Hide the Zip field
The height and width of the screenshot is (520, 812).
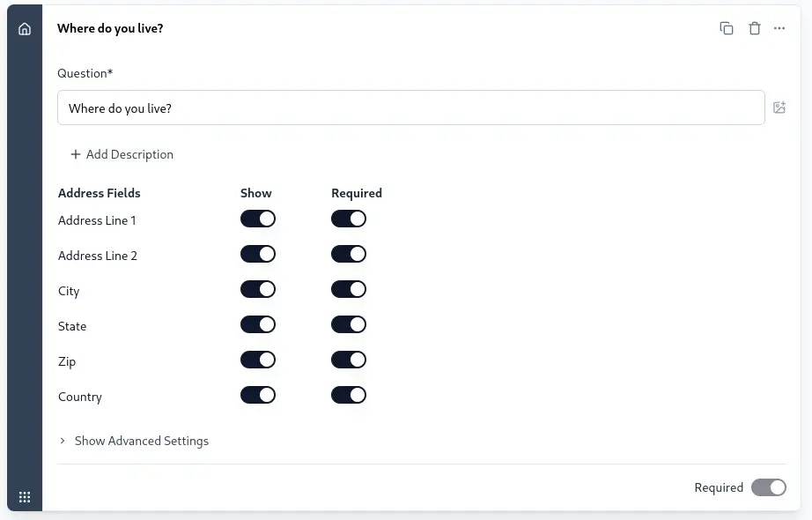click(x=257, y=360)
